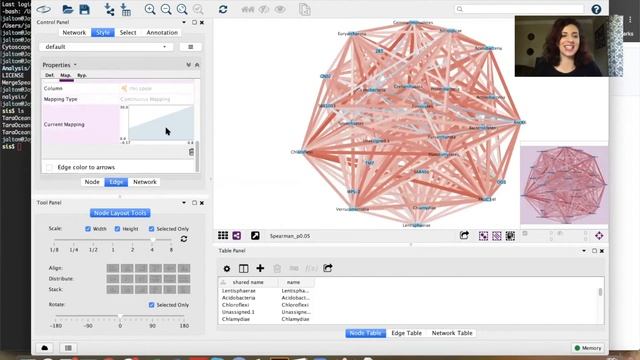Sort by the shared name column header
The width and height of the screenshot is (640, 360).
coord(248,282)
